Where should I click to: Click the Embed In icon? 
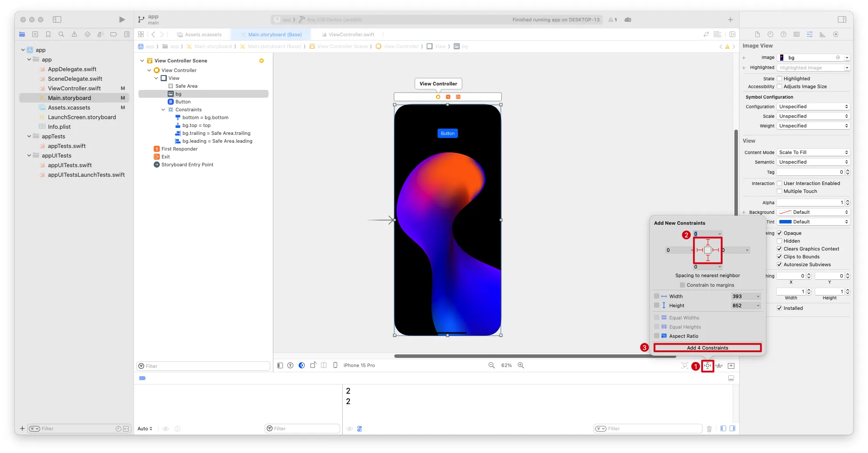(731, 366)
